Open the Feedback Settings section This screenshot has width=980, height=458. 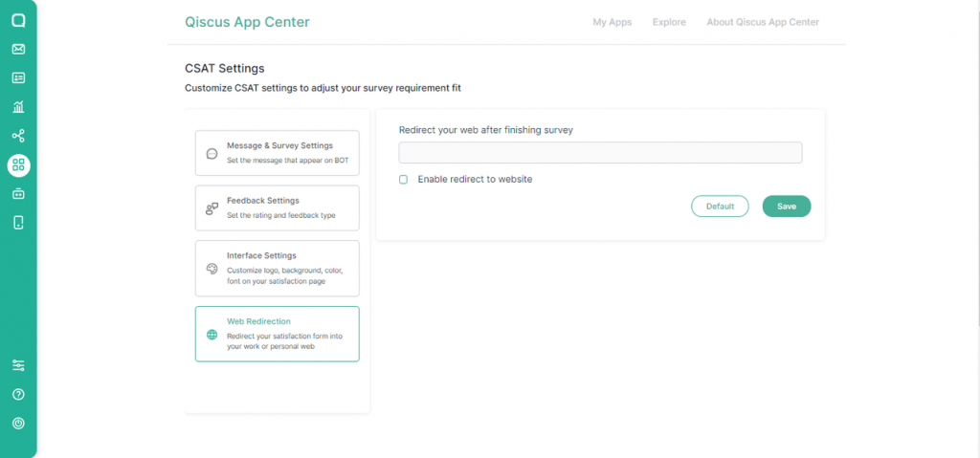point(277,207)
